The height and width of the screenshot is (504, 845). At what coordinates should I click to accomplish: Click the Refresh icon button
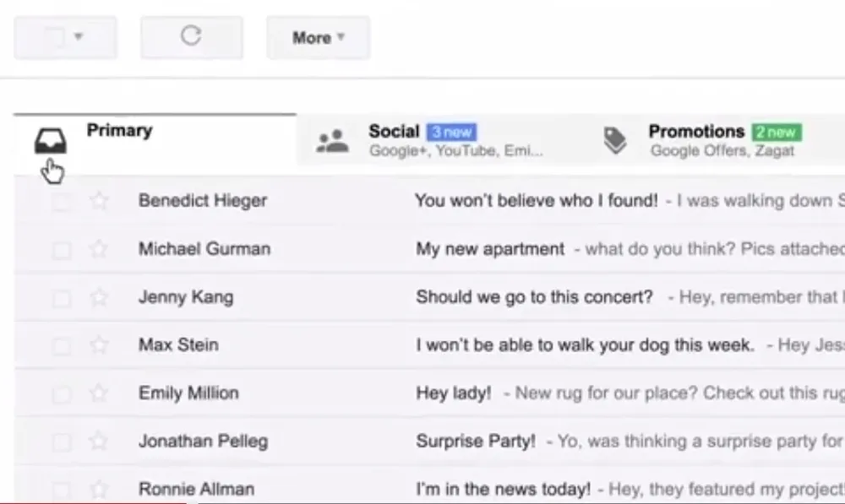(191, 37)
